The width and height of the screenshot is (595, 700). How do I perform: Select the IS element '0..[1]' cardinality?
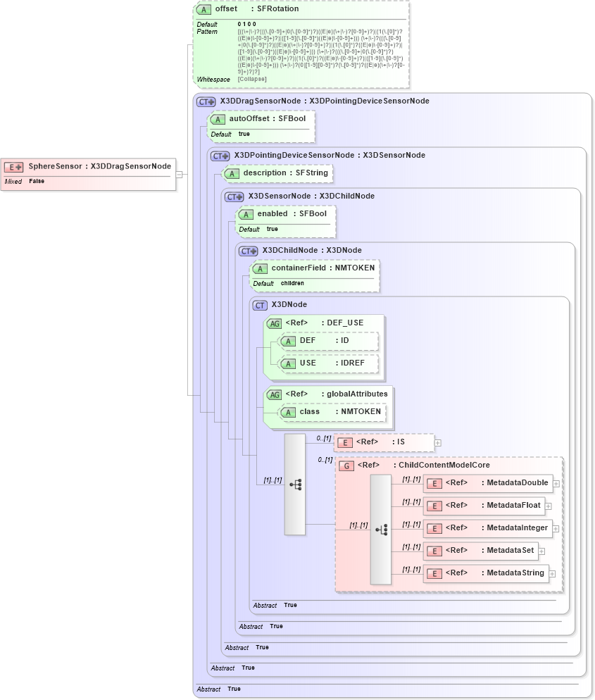tap(324, 439)
